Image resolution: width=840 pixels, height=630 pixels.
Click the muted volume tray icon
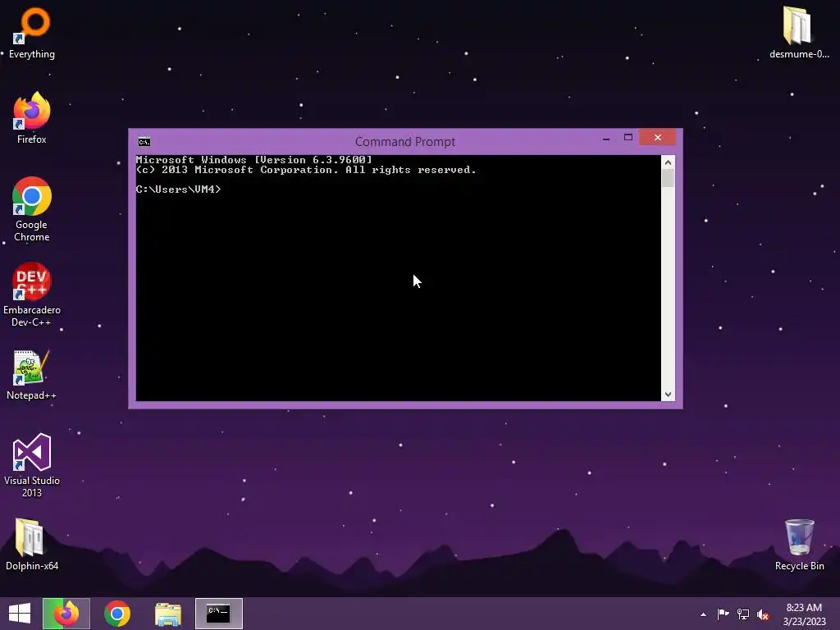click(x=763, y=614)
